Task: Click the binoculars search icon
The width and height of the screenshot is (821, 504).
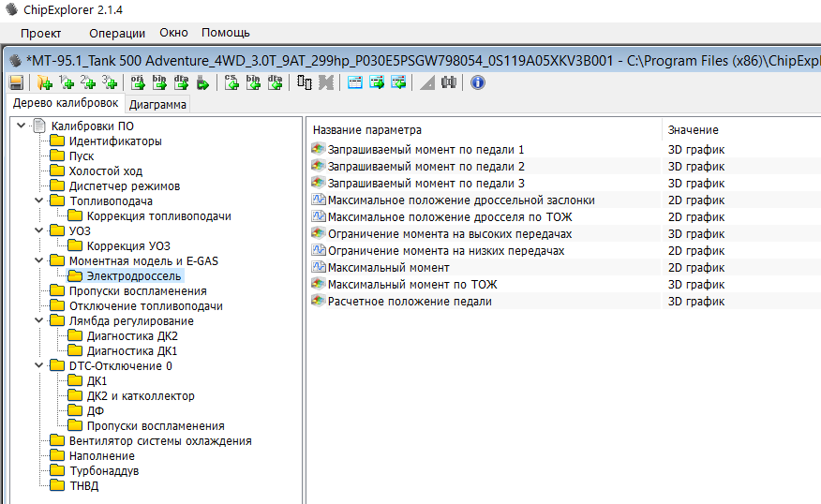Action: 449,82
